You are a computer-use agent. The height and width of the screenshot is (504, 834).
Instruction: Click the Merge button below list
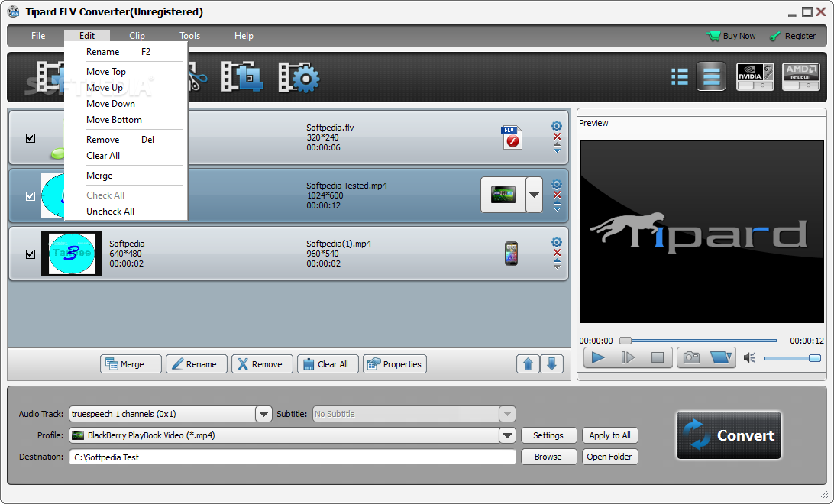(x=131, y=364)
